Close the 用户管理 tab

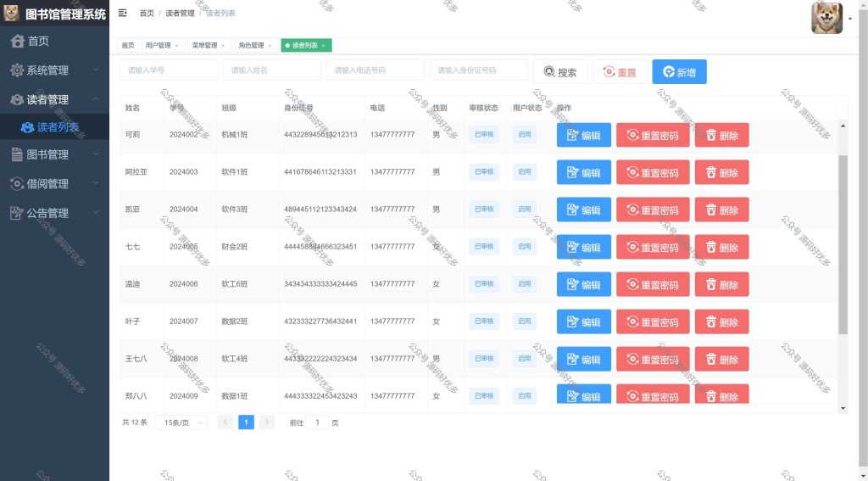coord(176,46)
